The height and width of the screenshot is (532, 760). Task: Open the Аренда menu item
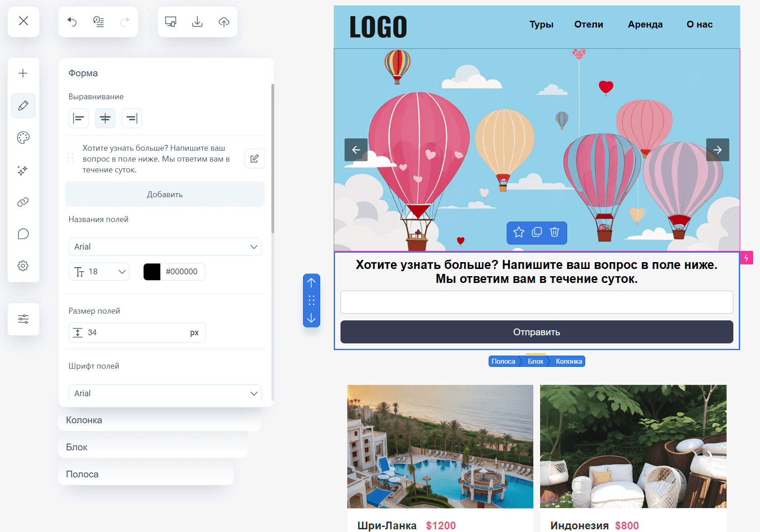click(645, 24)
